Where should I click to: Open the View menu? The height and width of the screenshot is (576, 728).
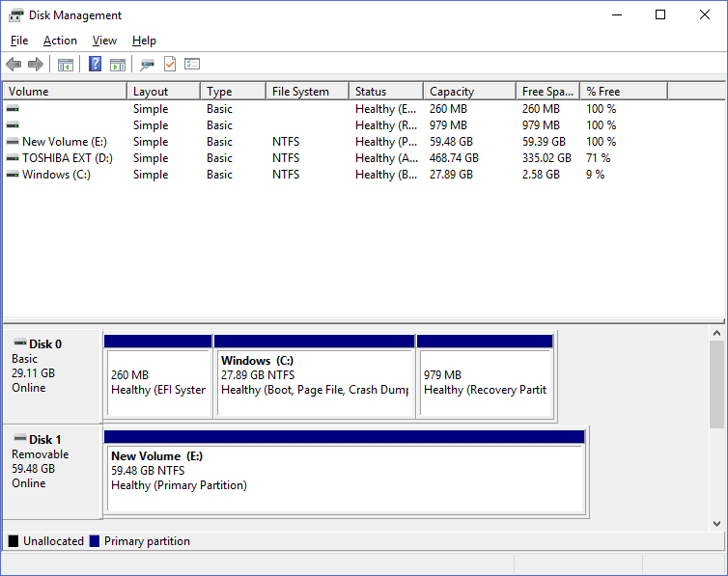click(x=104, y=41)
